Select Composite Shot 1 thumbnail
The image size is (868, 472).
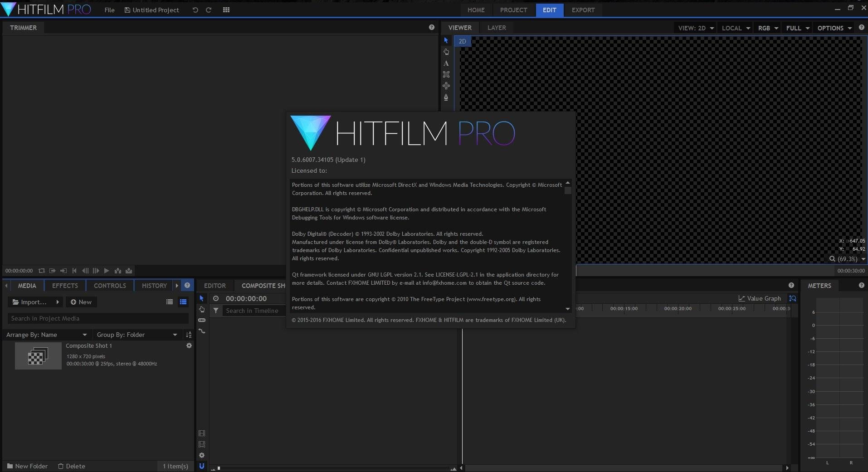38,356
